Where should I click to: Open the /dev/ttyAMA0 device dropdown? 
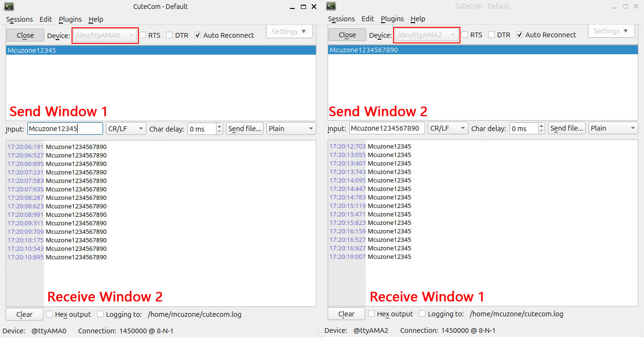click(x=105, y=35)
